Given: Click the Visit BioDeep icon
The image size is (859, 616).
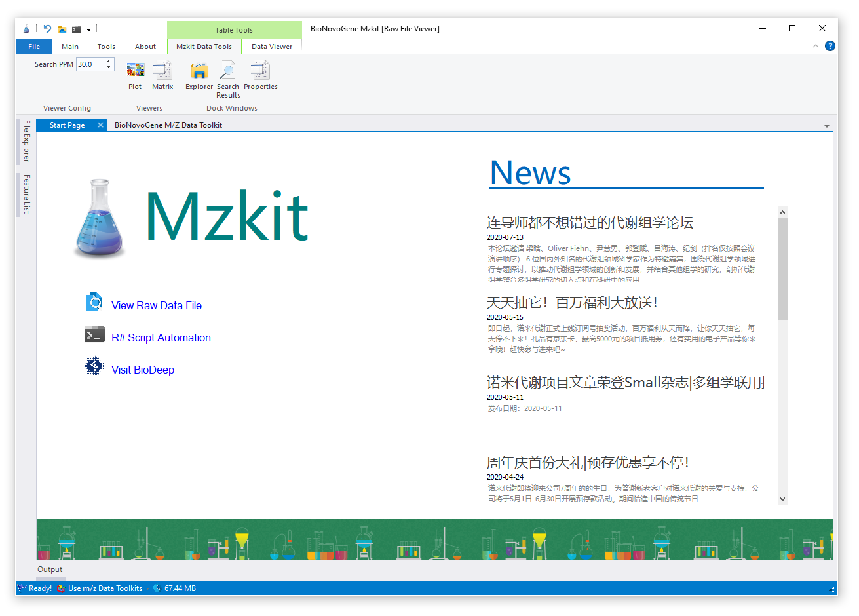Looking at the screenshot, I should tap(94, 366).
